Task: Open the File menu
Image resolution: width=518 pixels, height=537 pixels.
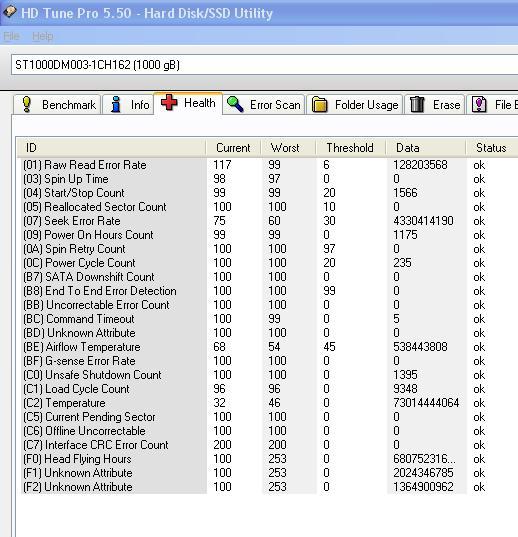Action: pyautogui.click(x=11, y=36)
